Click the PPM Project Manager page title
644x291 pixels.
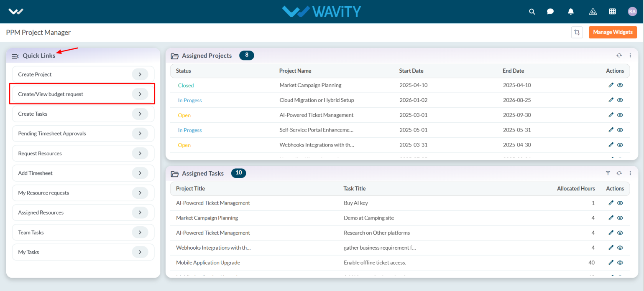(x=38, y=32)
